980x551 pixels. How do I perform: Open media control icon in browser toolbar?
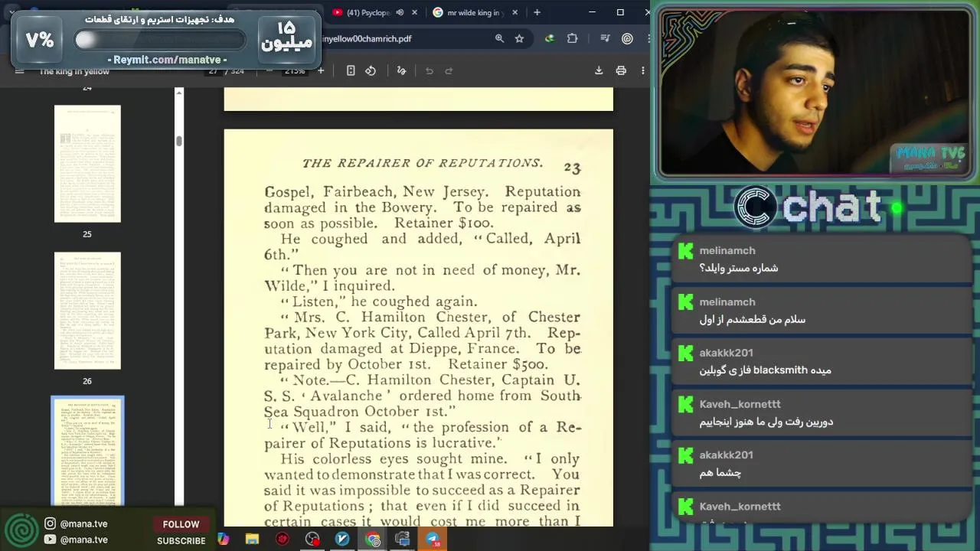pos(605,38)
